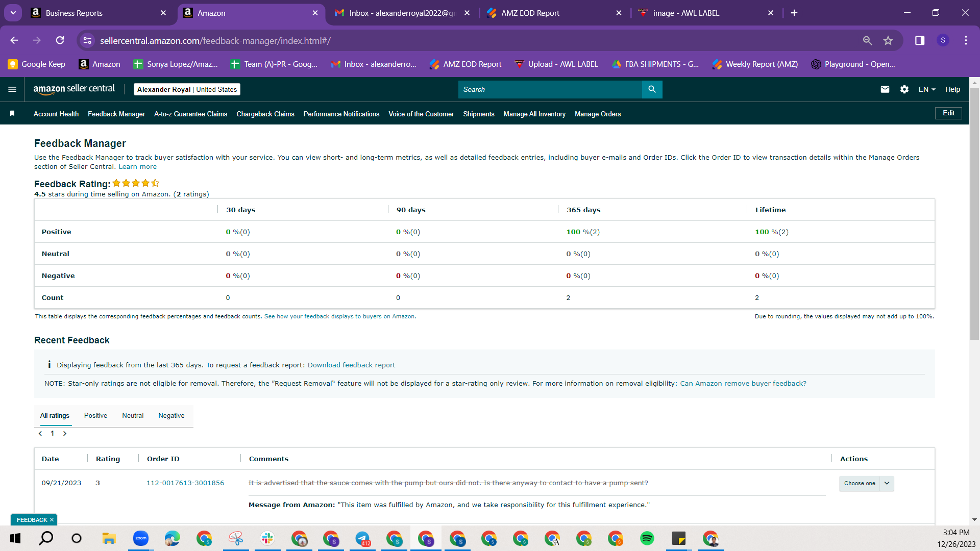Screen dimensions: 980x551
Task: Open the Weekly Report (AMZ) bookmark
Action: click(755, 64)
